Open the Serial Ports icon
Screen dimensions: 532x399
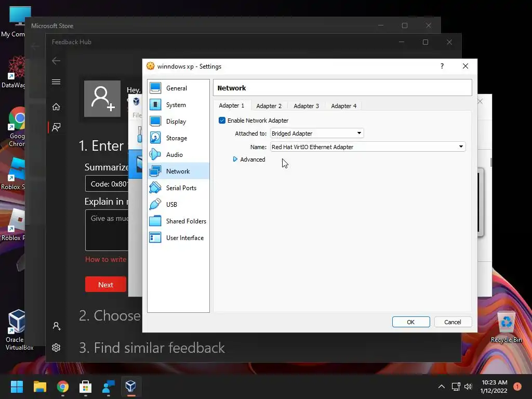click(155, 188)
